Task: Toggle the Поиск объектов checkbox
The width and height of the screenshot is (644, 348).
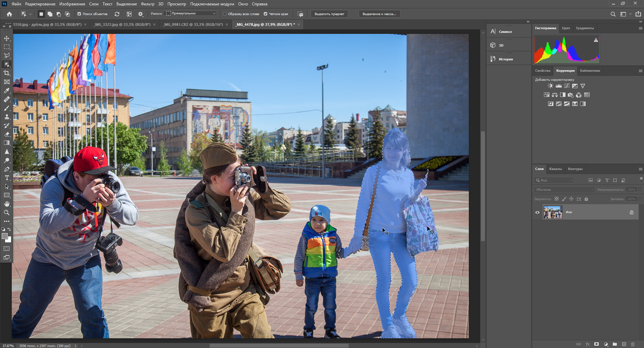Action: 79,14
